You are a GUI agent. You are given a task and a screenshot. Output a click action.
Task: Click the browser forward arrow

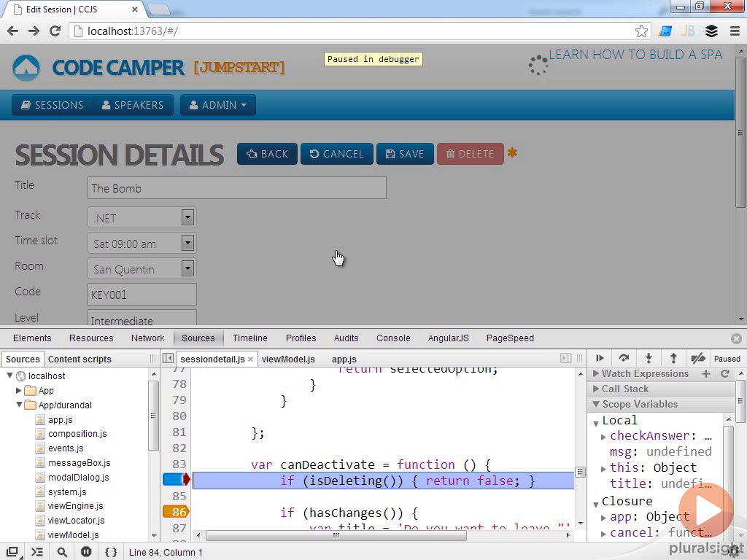pyautogui.click(x=34, y=31)
